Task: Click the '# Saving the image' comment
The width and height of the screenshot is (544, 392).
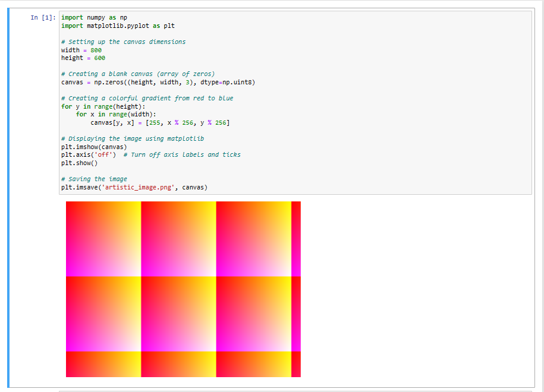Action: coord(95,179)
